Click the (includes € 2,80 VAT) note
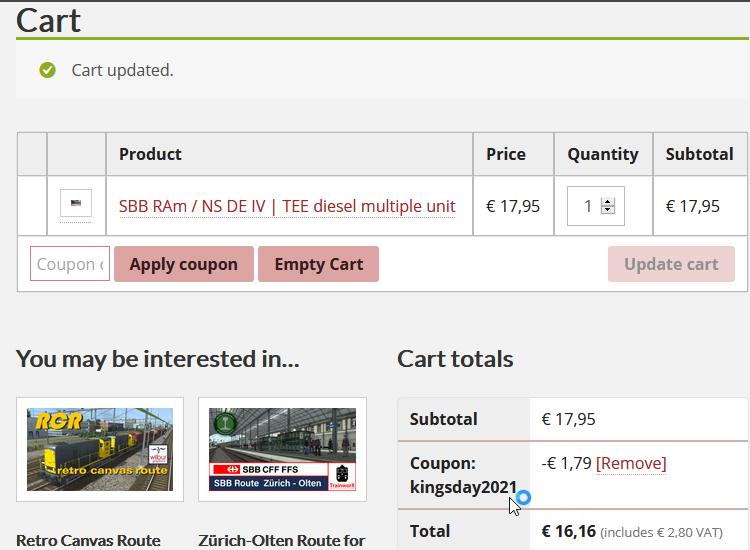This screenshot has height=550, width=750. tap(662, 532)
